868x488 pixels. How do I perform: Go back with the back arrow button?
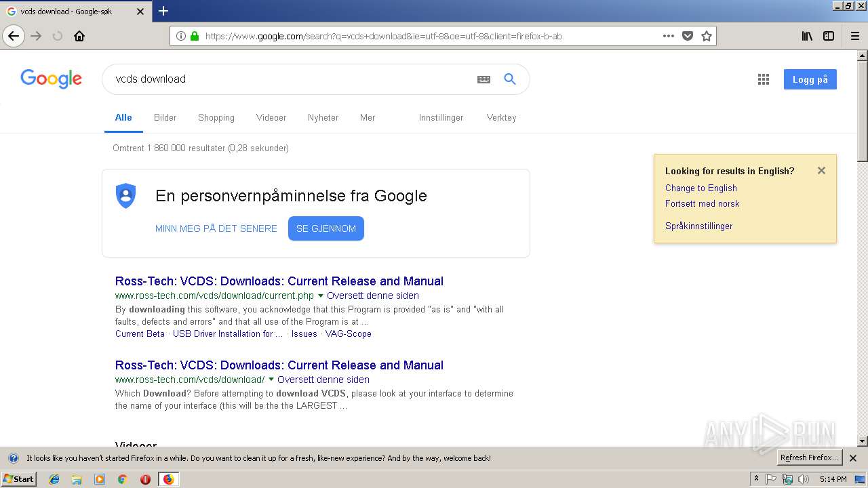(14, 36)
